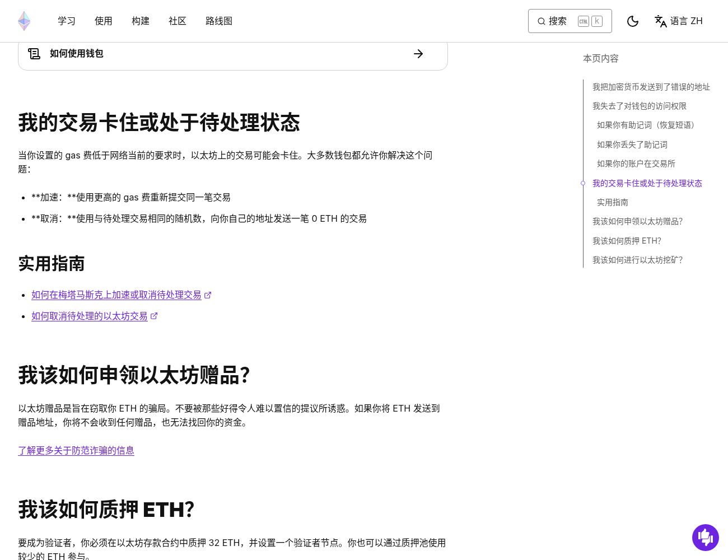
Task: Jump to 我该如何质押 ETH? in contents
Action: coord(627,241)
